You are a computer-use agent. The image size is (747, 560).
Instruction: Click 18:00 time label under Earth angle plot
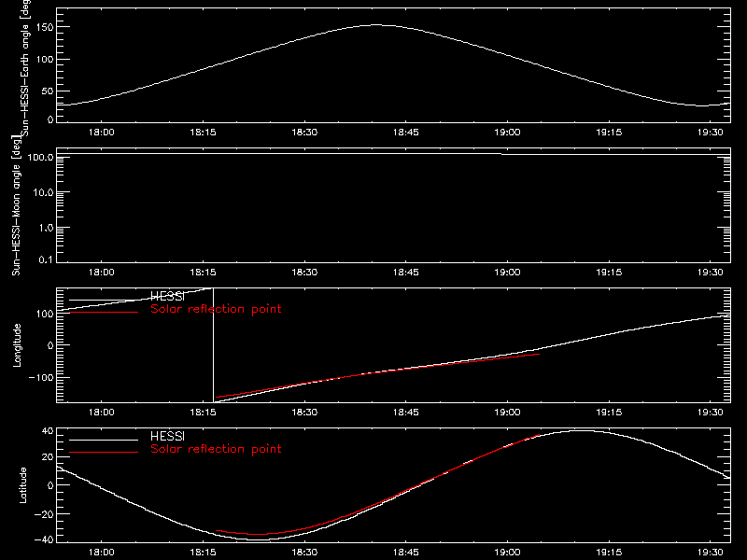102,133
